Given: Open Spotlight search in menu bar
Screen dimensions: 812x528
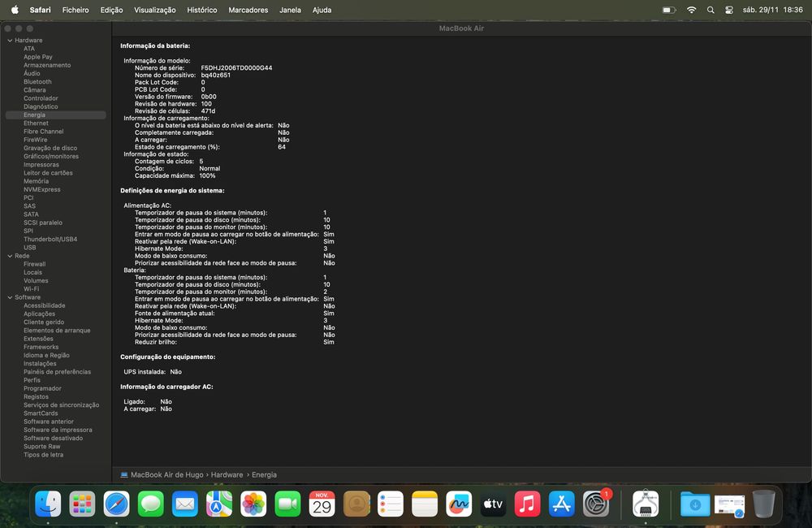Looking at the screenshot, I should pos(710,10).
